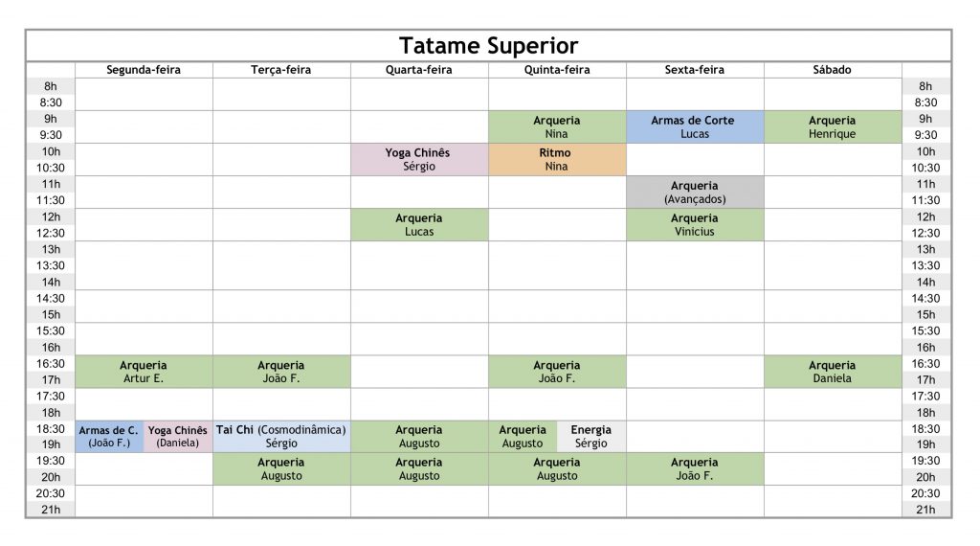The height and width of the screenshot is (546, 980).
Task: Select the Arqueria Artur E. class
Action: pyautogui.click(x=144, y=372)
